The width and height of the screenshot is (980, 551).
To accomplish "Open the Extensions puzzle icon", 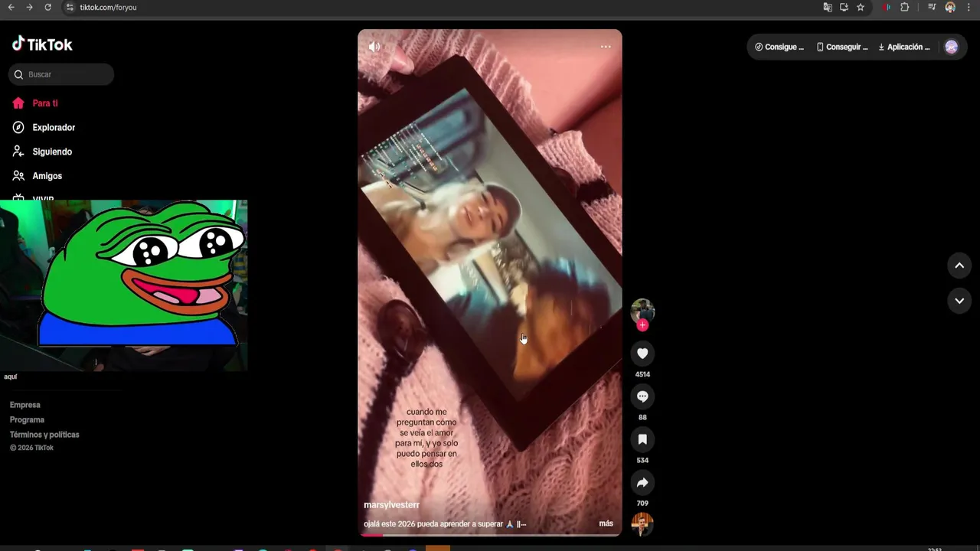I will [x=905, y=7].
